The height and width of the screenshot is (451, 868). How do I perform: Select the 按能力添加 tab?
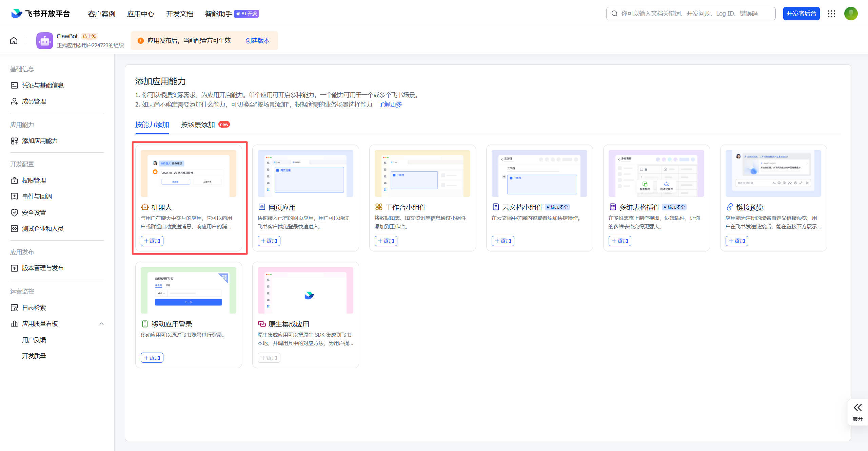[152, 125]
